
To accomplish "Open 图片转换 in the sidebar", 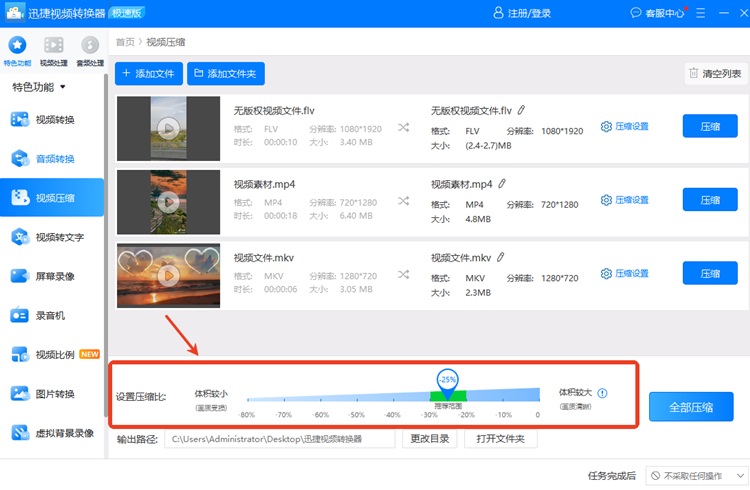I will point(52,394).
